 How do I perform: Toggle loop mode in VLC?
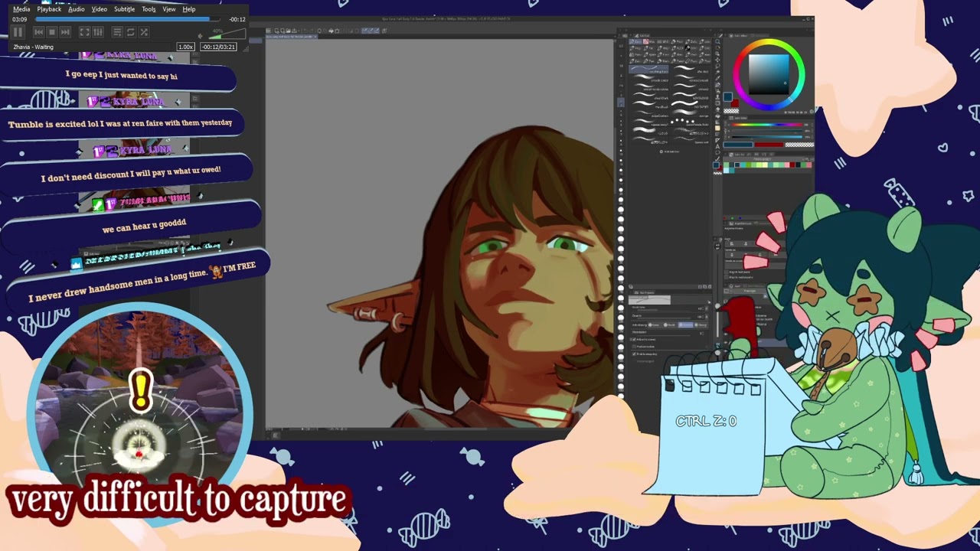(x=130, y=32)
